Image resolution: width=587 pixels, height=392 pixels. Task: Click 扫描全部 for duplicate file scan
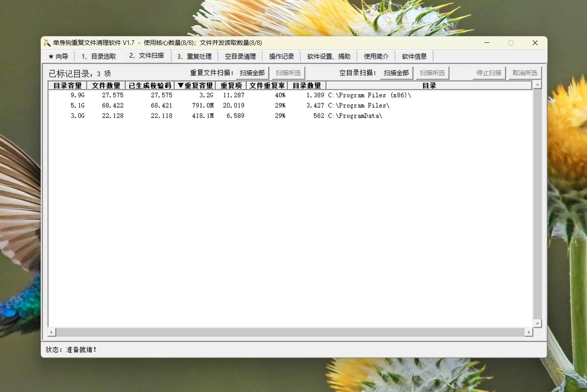point(252,73)
